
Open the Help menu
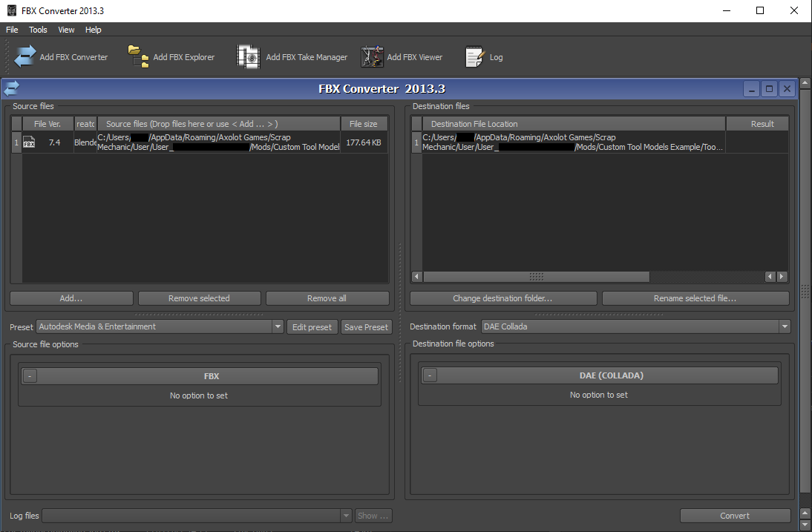94,30
